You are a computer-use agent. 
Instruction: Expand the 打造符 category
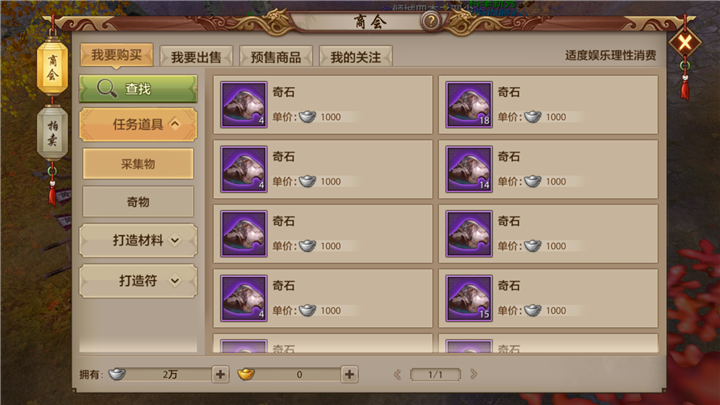[x=138, y=281]
